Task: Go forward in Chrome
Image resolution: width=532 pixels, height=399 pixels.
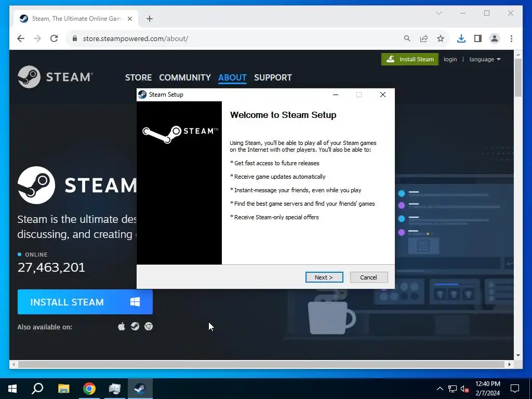Action: pos(37,38)
